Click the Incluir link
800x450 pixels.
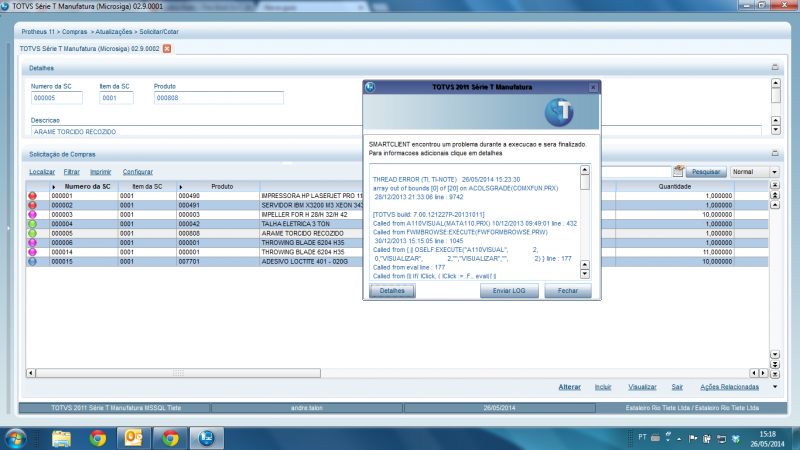[x=603, y=387]
